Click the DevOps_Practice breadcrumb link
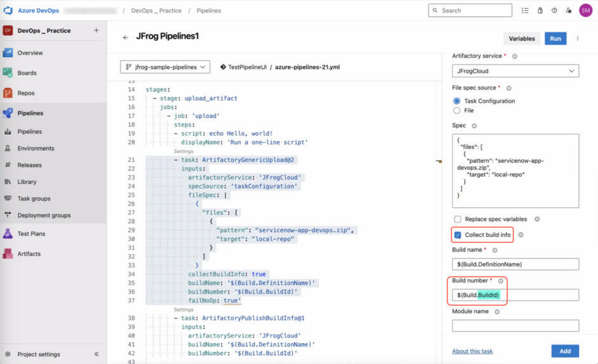 (157, 11)
